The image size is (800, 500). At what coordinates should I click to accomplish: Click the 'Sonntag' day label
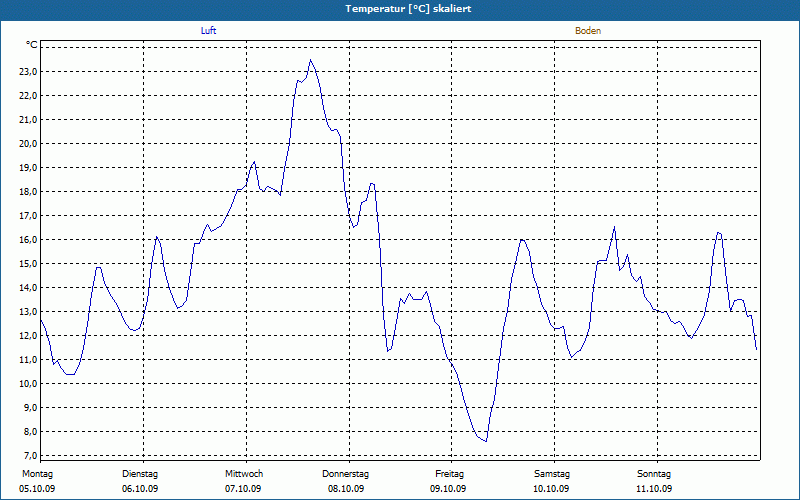tap(654, 474)
